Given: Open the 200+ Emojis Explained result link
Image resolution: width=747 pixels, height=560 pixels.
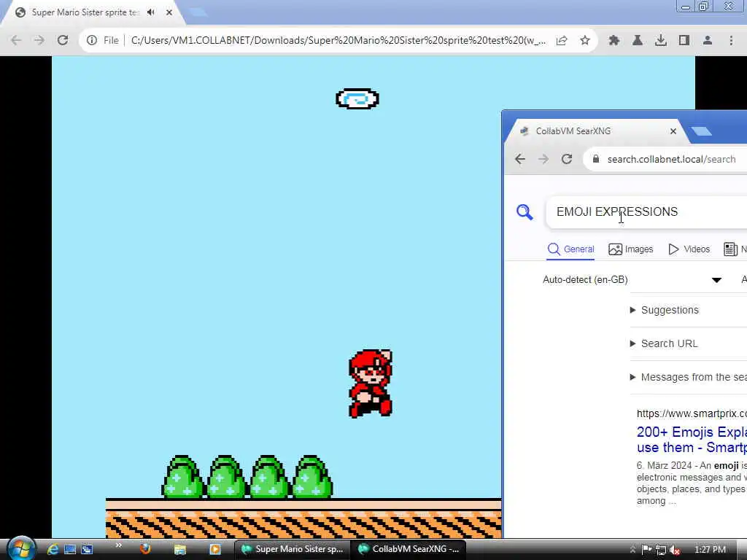Looking at the screenshot, I should click(692, 440).
